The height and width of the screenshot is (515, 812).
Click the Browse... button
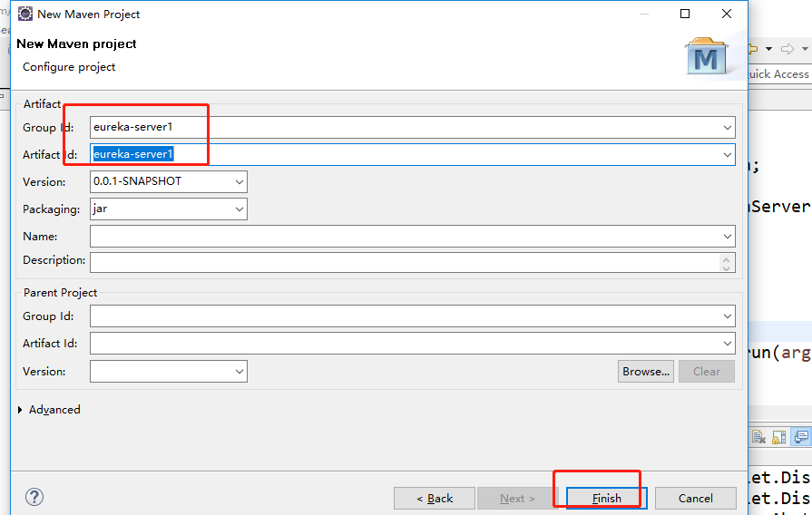click(646, 372)
